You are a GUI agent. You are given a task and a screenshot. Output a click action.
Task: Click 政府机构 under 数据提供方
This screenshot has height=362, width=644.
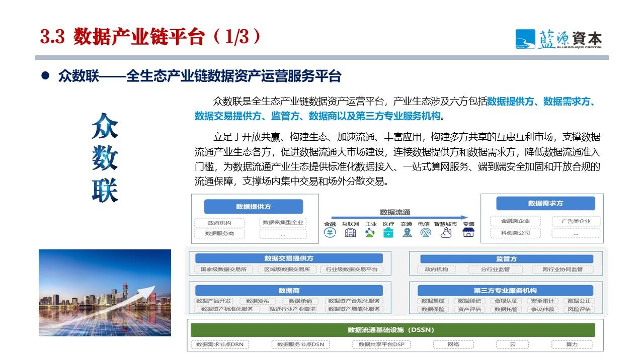tap(219, 223)
